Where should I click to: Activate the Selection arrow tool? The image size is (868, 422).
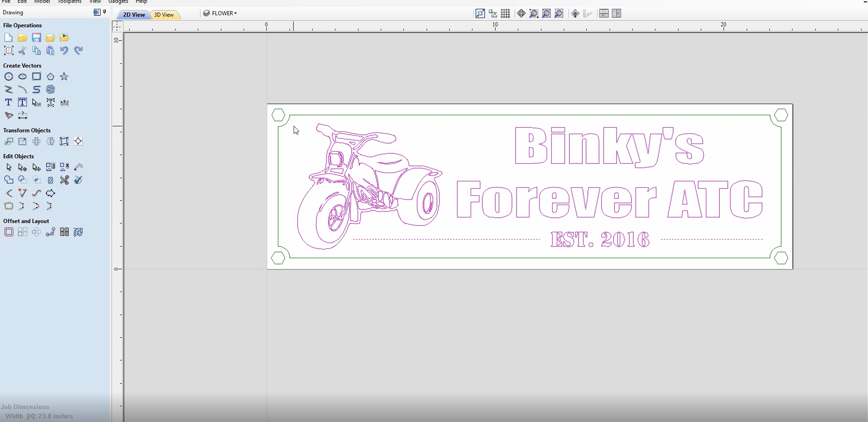[8, 167]
